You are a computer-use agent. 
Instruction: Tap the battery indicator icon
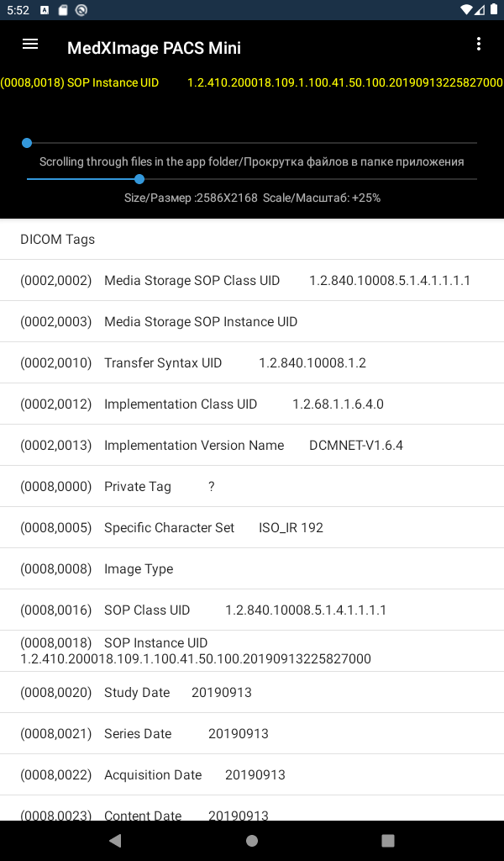(x=493, y=9)
